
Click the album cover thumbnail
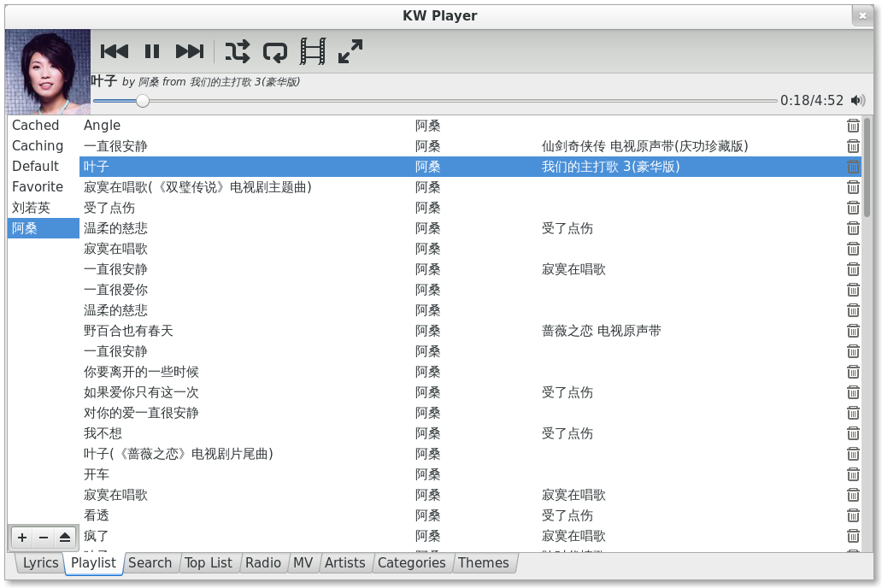[48, 72]
